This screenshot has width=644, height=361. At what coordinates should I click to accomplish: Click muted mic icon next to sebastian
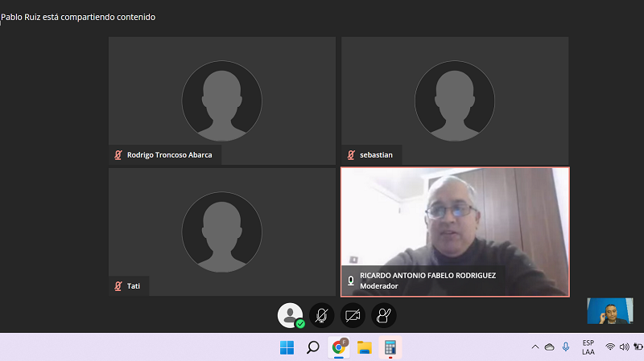[351, 155]
